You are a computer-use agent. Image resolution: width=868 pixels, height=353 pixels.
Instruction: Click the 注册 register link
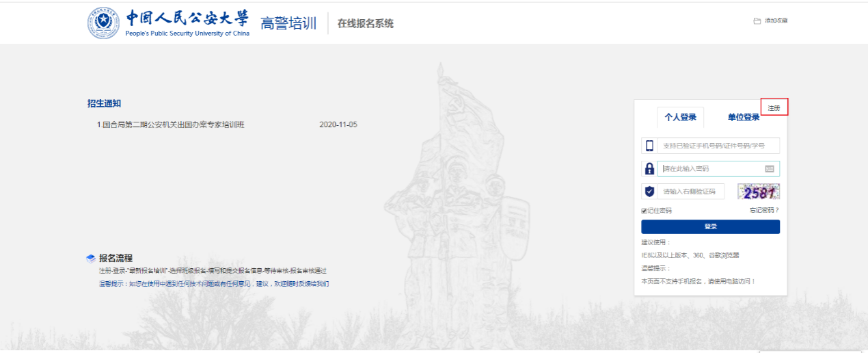coord(774,107)
